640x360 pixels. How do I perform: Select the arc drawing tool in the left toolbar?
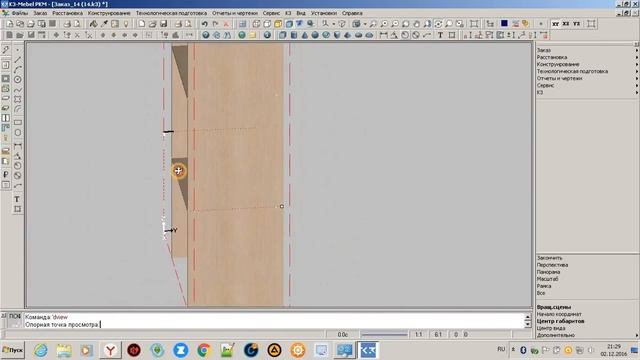18,70
